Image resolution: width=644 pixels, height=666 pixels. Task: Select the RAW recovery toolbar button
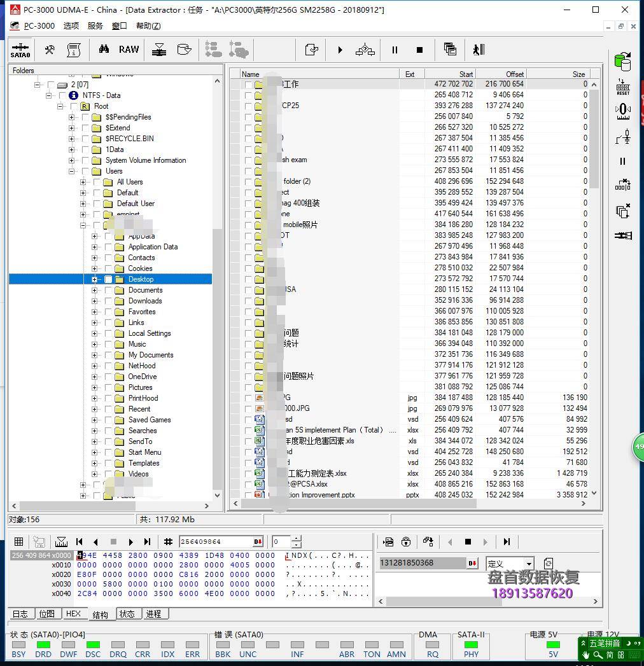coord(129,50)
